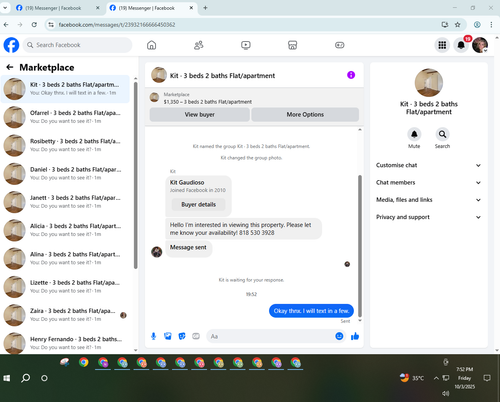Send a thumbs-up like
Viewport: 500px width, 402px height.
pos(355,336)
